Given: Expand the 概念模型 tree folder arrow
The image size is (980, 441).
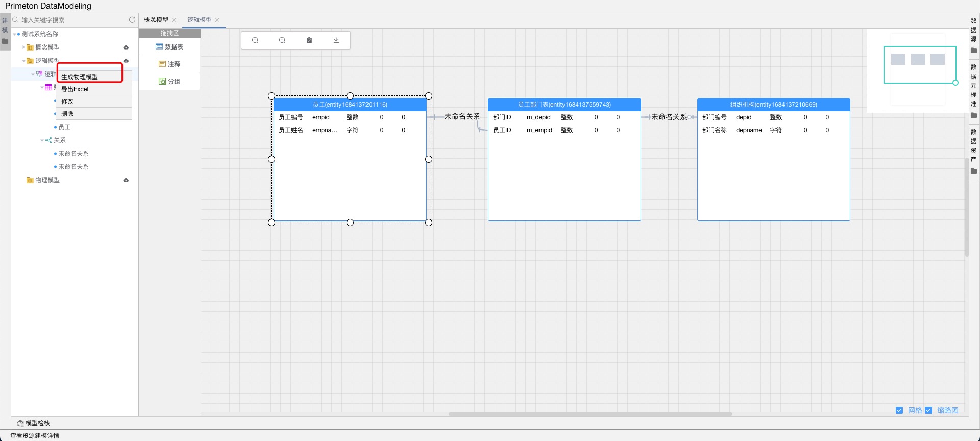Looking at the screenshot, I should coord(23,47).
